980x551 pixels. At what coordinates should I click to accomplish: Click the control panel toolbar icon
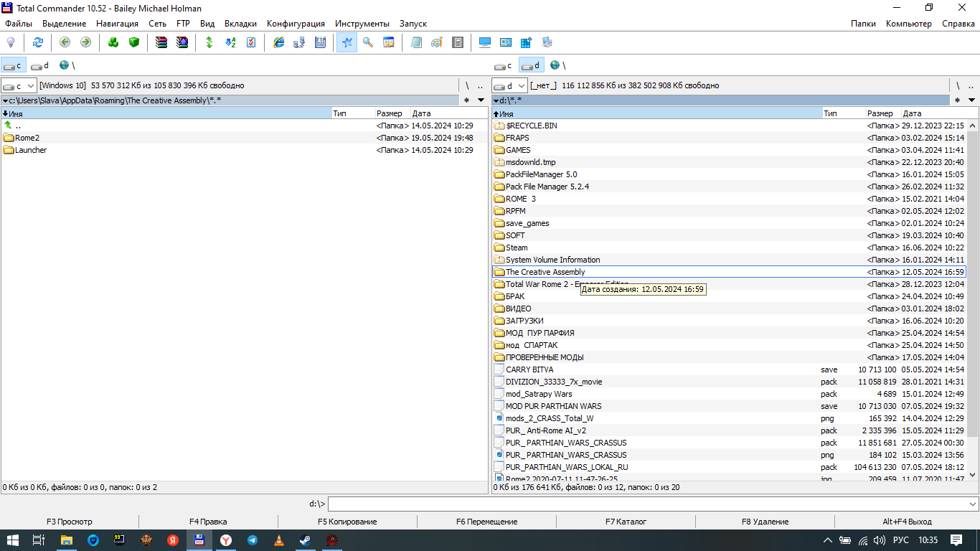506,42
